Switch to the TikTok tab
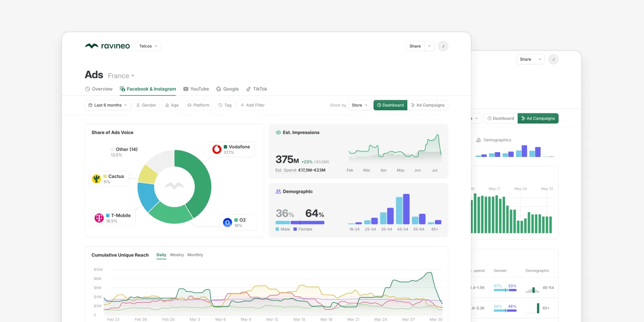644x322 pixels. pyautogui.click(x=256, y=89)
